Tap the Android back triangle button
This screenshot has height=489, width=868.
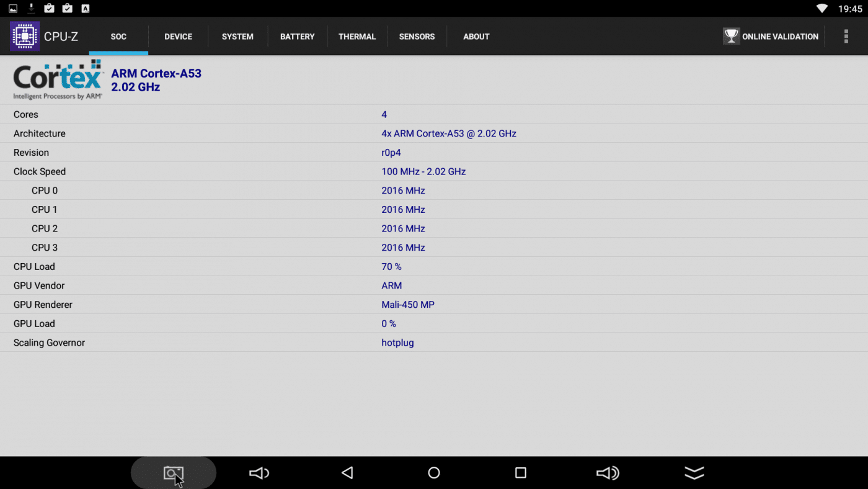click(347, 473)
